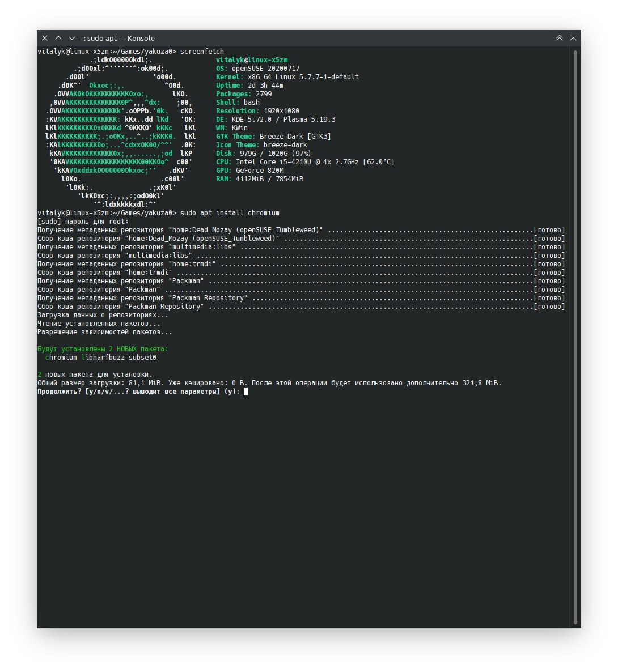Click the 'Сбор кэша' line for home:Dead_Mozay
Screen dimensions: 618x672
(301, 239)
